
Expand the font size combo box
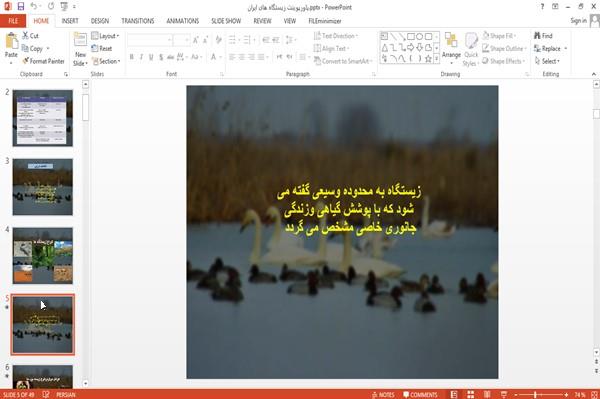click(187, 40)
